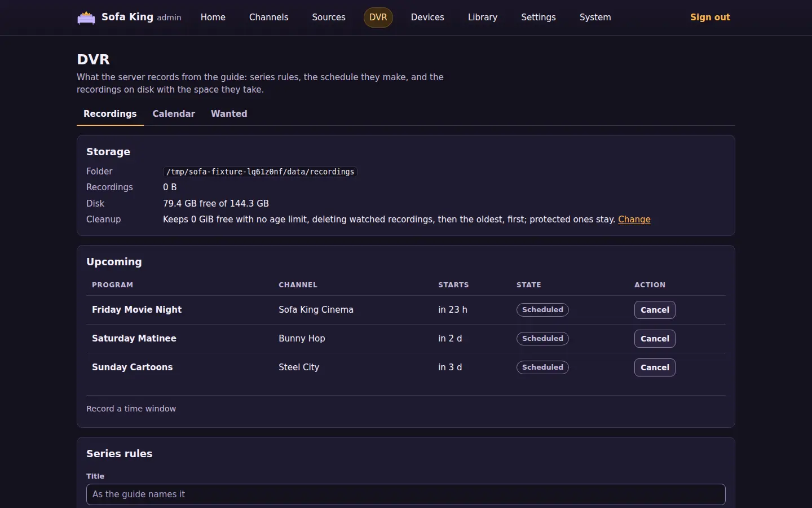Expand Record a time window
Viewport: 812px width, 508px height.
point(131,409)
